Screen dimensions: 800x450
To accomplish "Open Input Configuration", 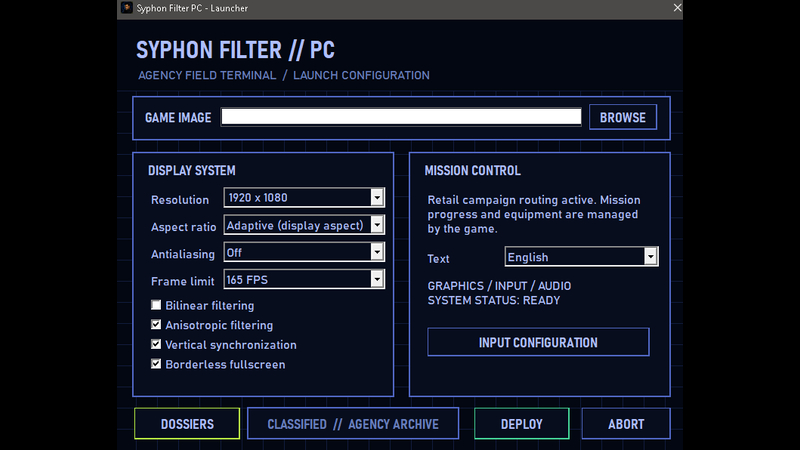I will 538,342.
